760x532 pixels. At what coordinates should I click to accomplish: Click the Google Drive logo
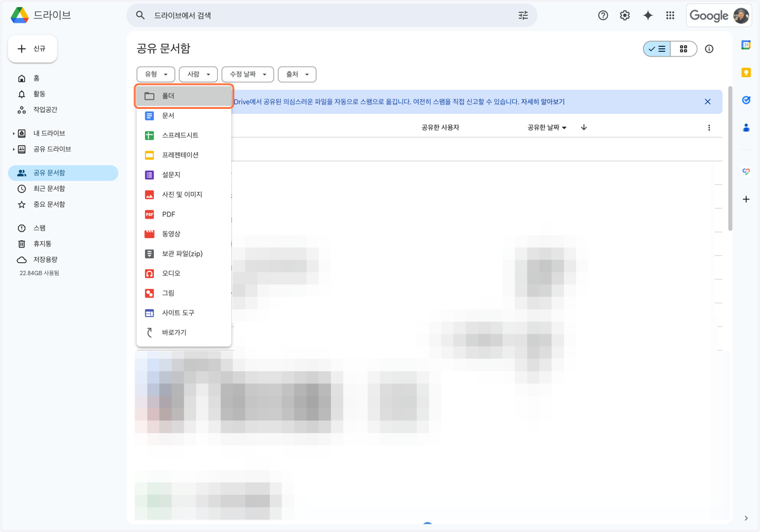pos(20,15)
